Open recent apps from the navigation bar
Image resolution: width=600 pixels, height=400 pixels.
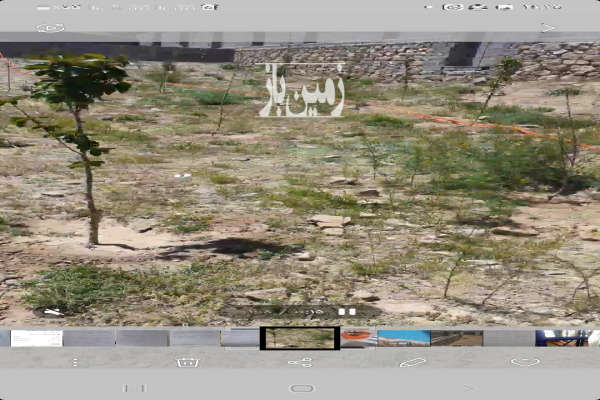pyautogui.click(x=135, y=388)
